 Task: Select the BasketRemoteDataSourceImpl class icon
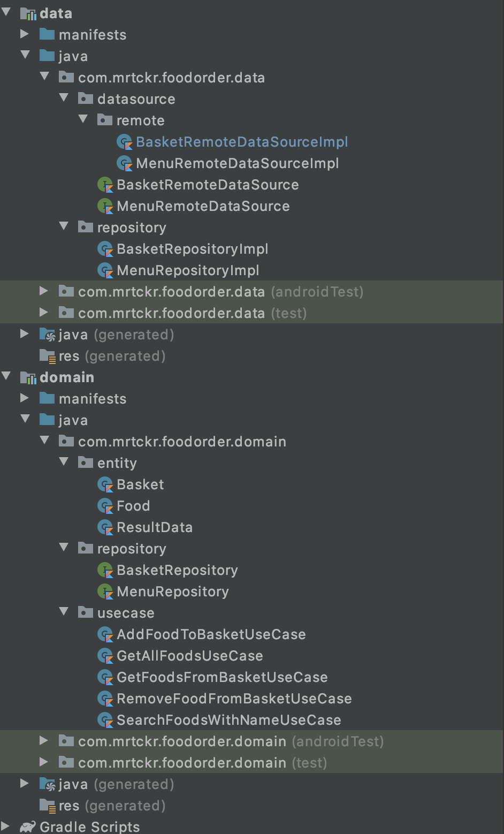tap(124, 141)
